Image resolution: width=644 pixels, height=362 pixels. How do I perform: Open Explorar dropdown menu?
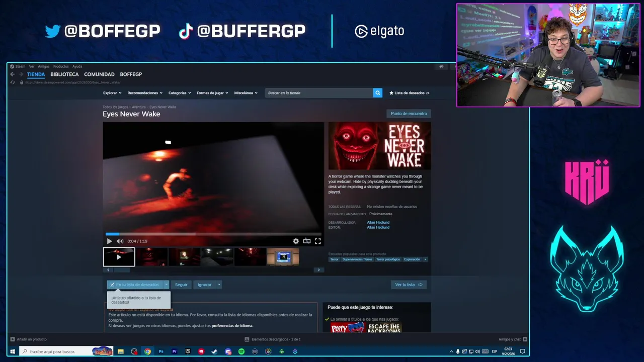click(x=112, y=93)
